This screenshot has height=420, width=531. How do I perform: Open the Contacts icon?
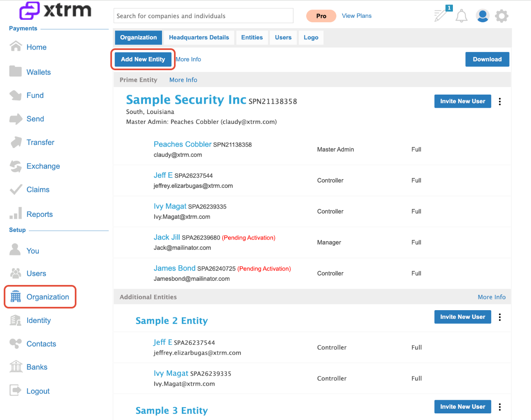(16, 344)
